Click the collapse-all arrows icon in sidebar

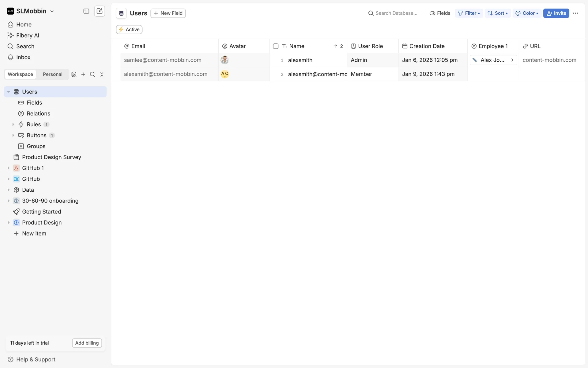pos(102,75)
